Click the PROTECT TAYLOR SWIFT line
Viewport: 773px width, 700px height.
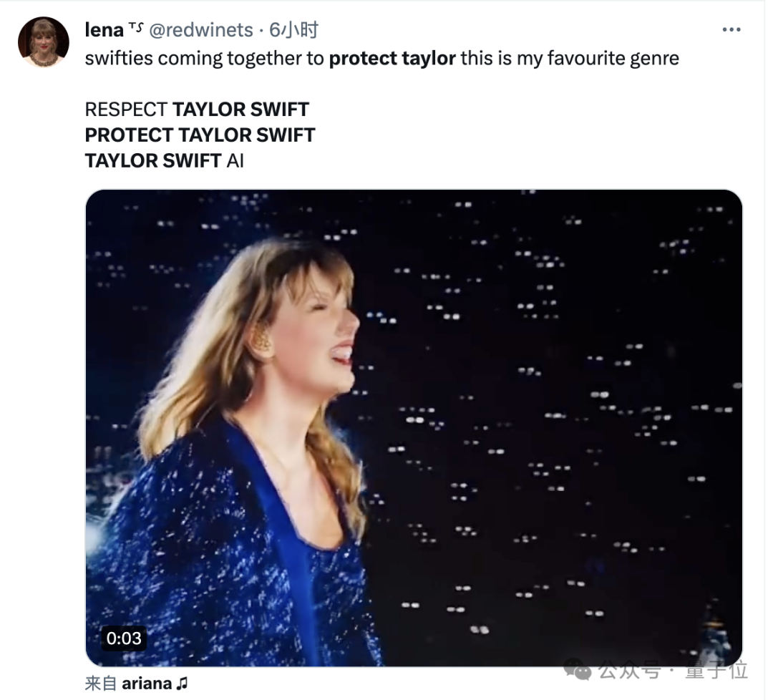click(x=200, y=135)
